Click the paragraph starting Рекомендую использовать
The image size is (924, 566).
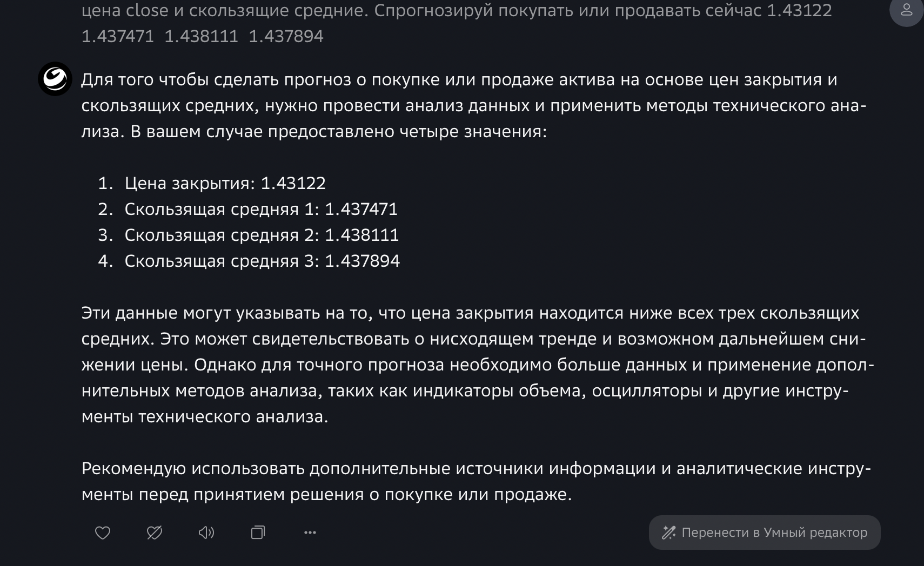(x=476, y=481)
